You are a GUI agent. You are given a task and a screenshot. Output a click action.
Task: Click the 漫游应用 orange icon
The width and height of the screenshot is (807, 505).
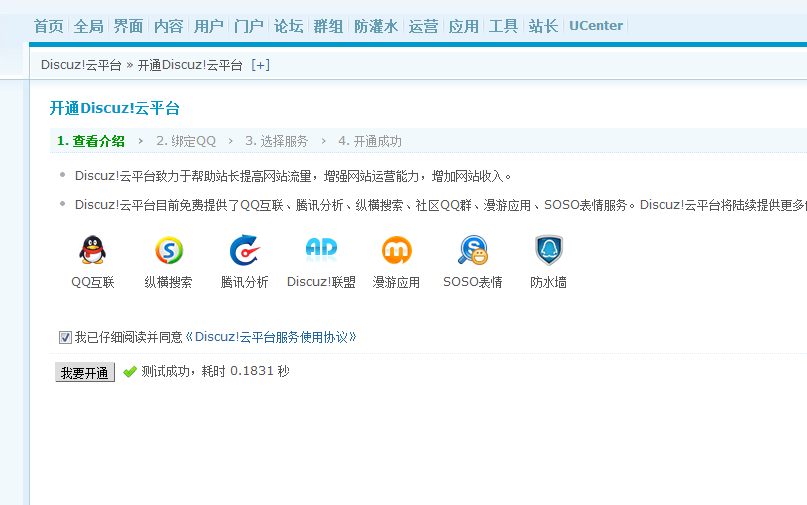click(396, 250)
